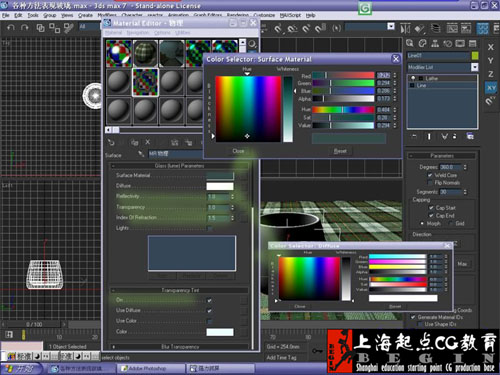Click the Select and Link icon
The height and width of the screenshot is (375, 500).
click(x=40, y=28)
